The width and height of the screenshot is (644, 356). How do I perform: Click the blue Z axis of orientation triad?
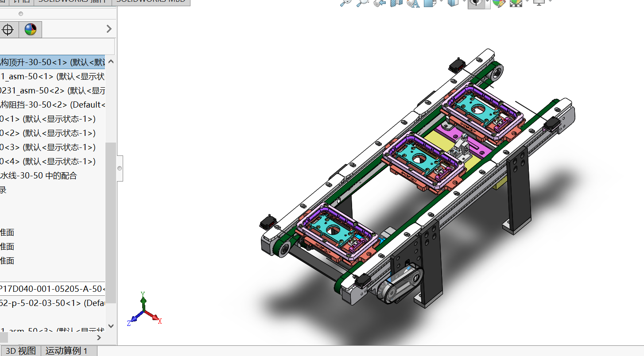tap(135, 318)
